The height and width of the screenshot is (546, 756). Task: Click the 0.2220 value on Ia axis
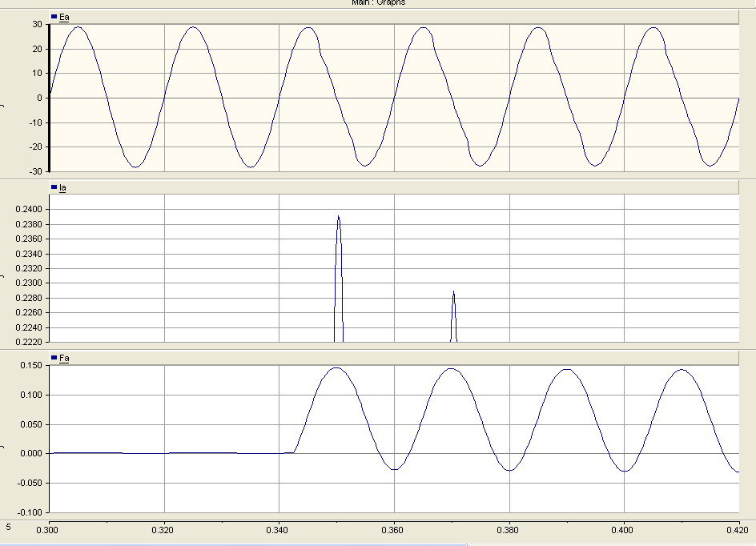[x=29, y=342]
